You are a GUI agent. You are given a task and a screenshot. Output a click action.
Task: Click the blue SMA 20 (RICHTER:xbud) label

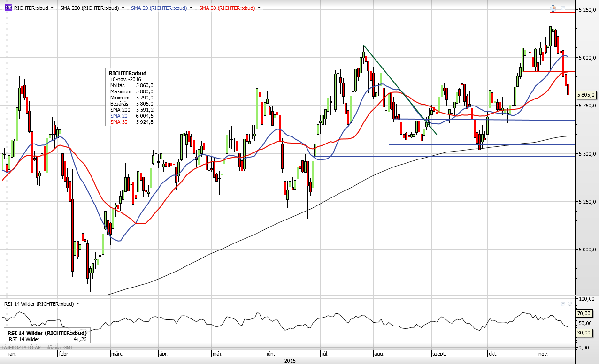159,8
